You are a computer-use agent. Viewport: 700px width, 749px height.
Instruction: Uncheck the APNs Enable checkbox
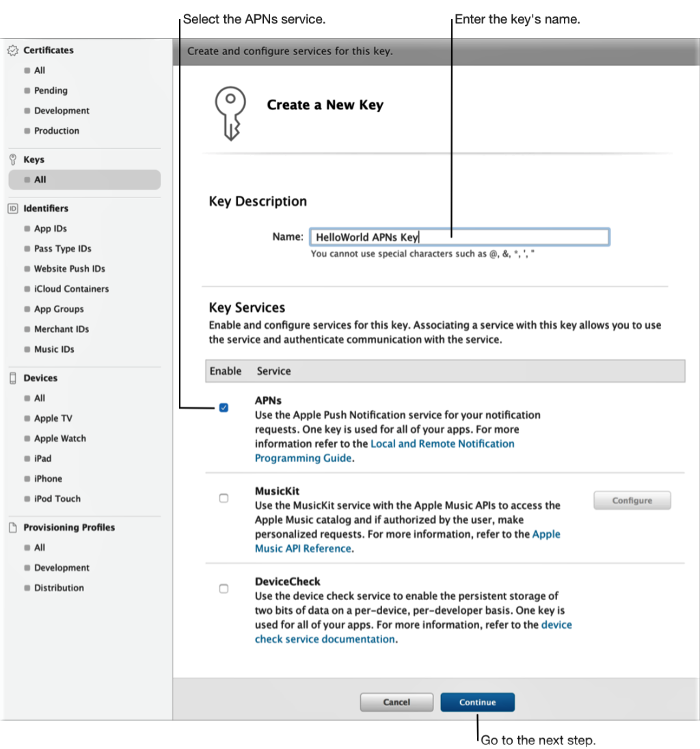point(224,408)
